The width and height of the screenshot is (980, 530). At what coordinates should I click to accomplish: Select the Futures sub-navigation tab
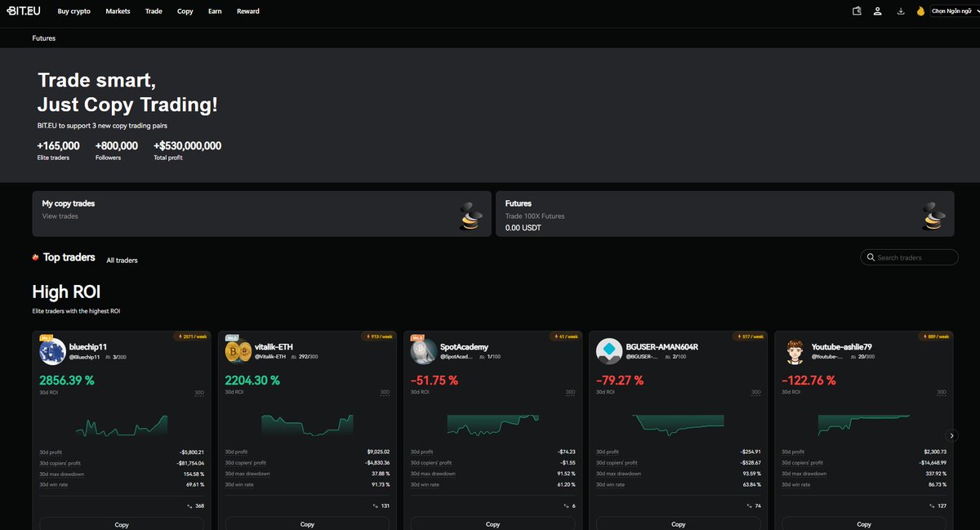click(x=44, y=38)
